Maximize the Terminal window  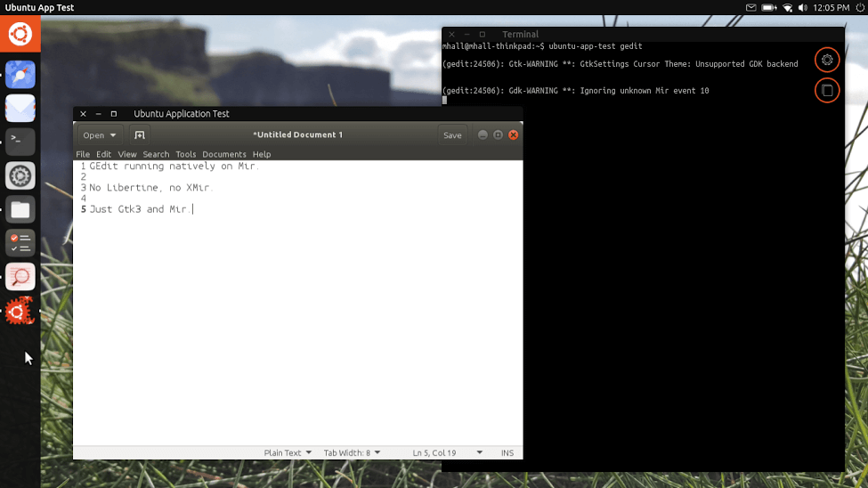[483, 35]
